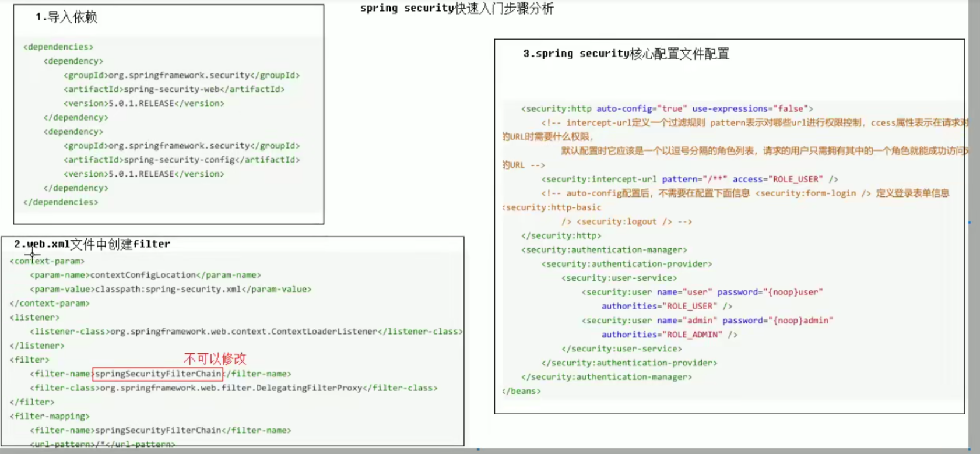Click the comment starting "auto-config配置后"
Viewport: 980px width, 454px height.
point(745,193)
